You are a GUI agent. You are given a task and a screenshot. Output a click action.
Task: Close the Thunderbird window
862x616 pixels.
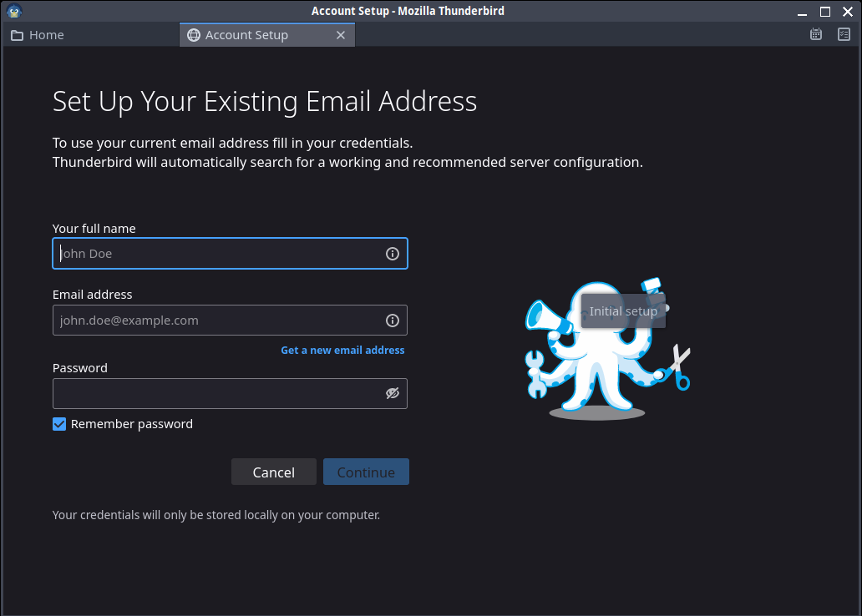[x=848, y=12]
